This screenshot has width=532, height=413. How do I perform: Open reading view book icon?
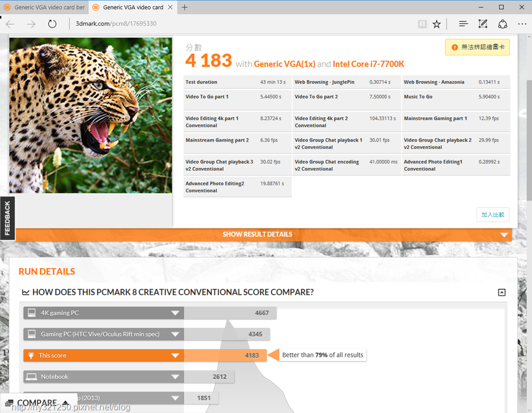click(x=422, y=24)
